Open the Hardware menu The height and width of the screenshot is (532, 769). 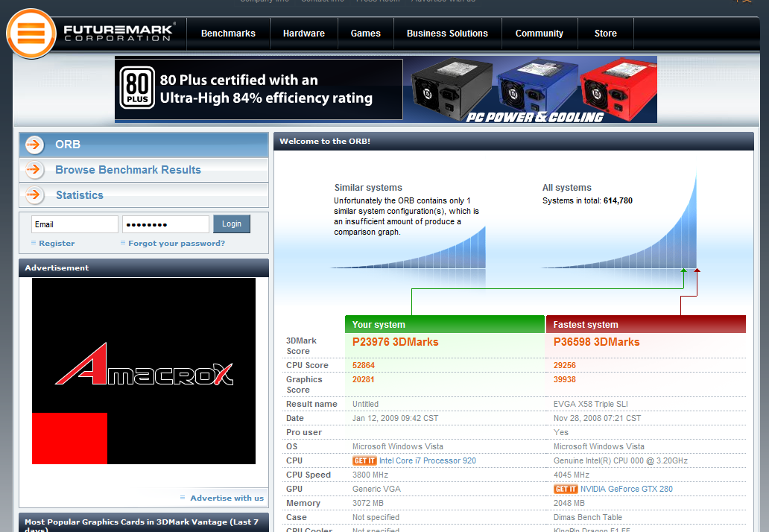[x=303, y=34]
